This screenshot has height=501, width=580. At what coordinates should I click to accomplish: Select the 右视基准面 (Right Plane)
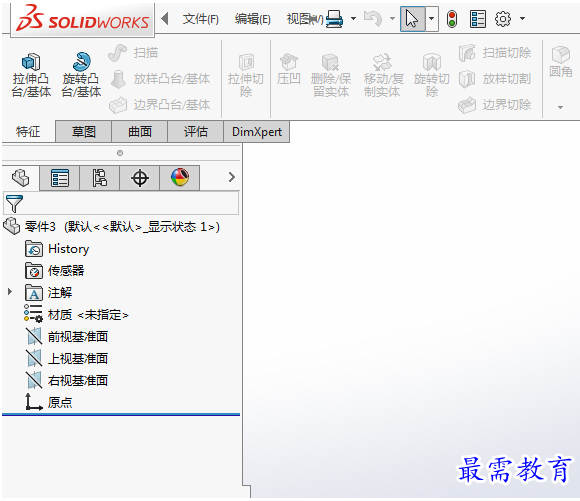pyautogui.click(x=67, y=380)
